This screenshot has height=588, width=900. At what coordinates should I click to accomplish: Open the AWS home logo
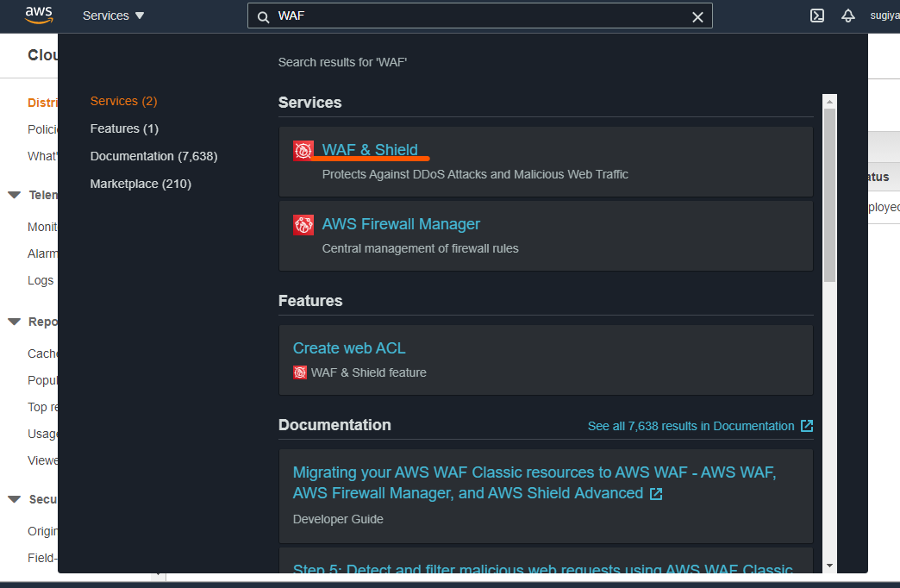coord(38,15)
